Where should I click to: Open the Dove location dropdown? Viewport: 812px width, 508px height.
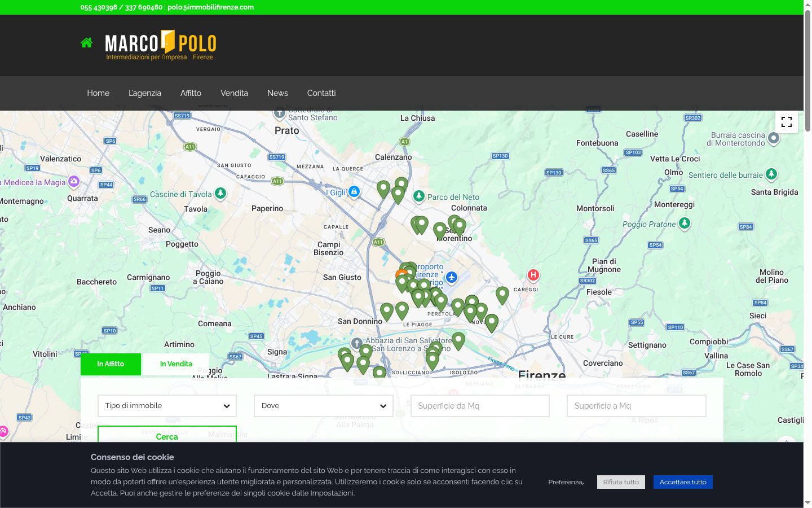pyautogui.click(x=323, y=406)
